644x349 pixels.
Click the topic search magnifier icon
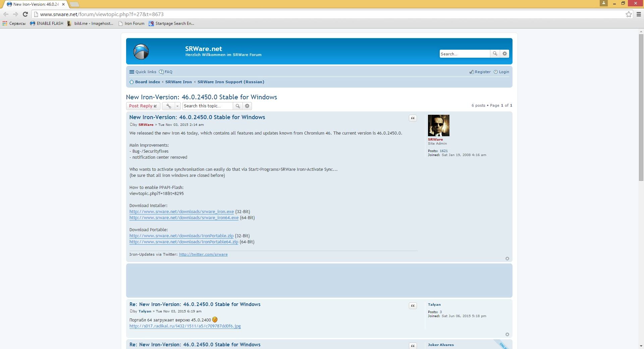[237, 106]
